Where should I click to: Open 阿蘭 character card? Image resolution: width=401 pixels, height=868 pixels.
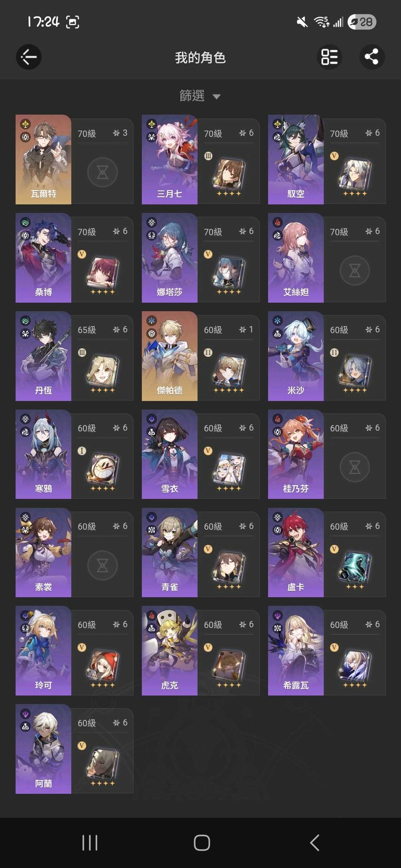pos(74,749)
